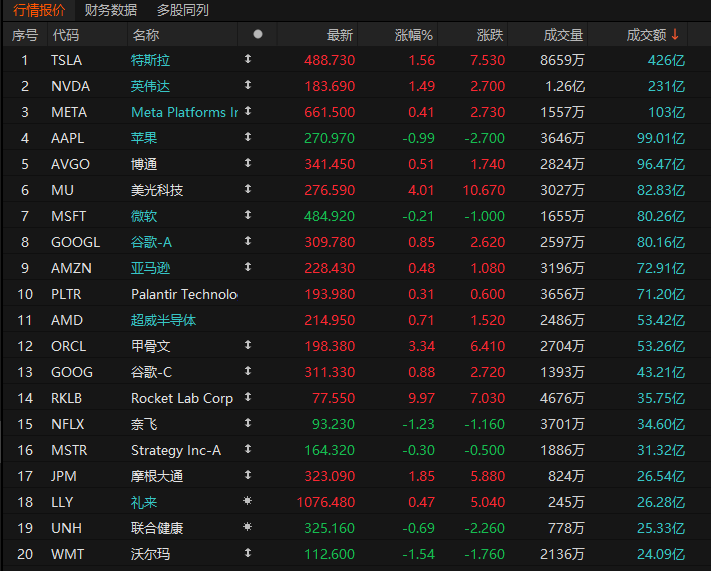Select the Strategy Inc-A name

(176, 450)
